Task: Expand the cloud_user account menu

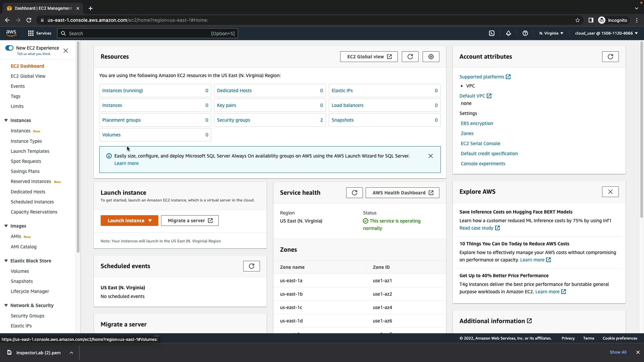Action: click(606, 33)
